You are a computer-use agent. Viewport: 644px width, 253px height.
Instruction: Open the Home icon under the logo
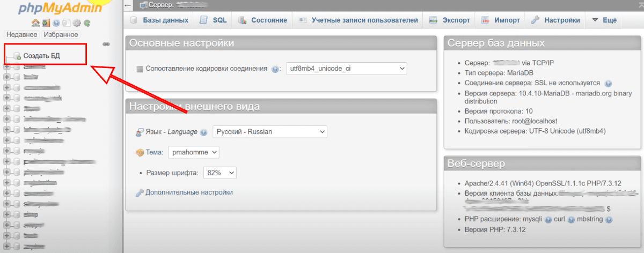pos(35,23)
